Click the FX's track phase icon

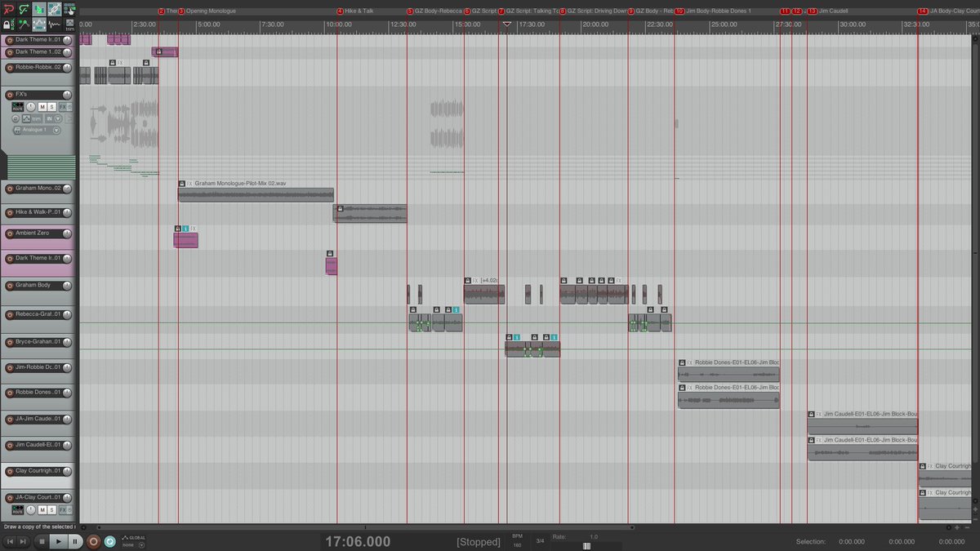pyautogui.click(x=16, y=119)
